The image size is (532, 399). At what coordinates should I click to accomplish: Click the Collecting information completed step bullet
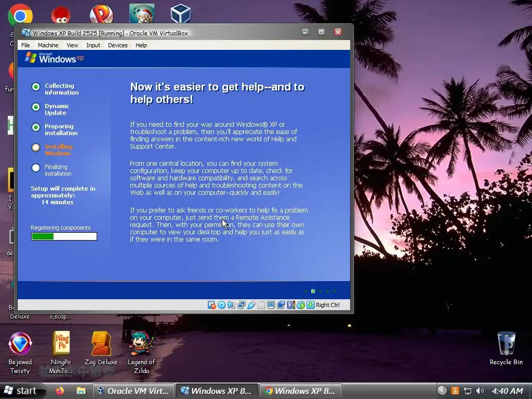(x=36, y=87)
